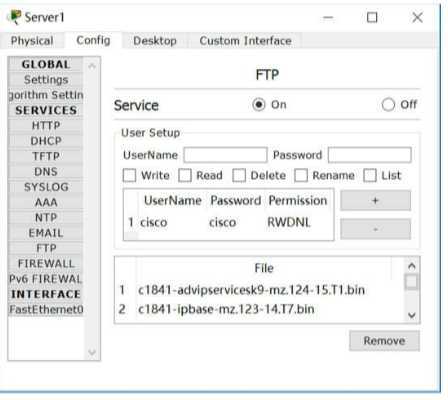Viewport: 448px width, 400px height.
Task: Select the On radio for FTP service
Action: [259, 105]
